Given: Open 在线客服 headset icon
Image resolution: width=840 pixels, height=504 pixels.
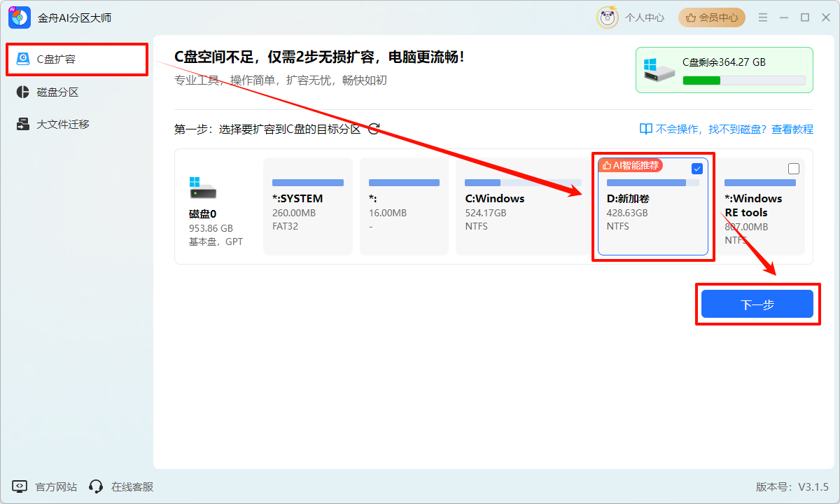Looking at the screenshot, I should coord(97,486).
